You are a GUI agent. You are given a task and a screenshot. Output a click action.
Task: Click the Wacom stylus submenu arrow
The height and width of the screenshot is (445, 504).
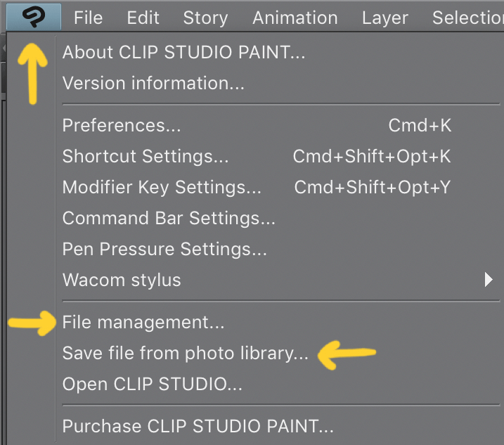pyautogui.click(x=489, y=280)
